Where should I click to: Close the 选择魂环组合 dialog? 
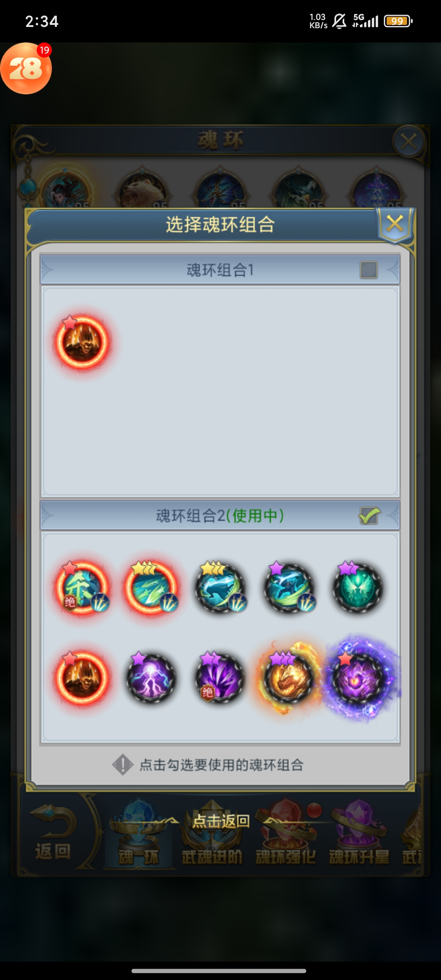tap(394, 224)
